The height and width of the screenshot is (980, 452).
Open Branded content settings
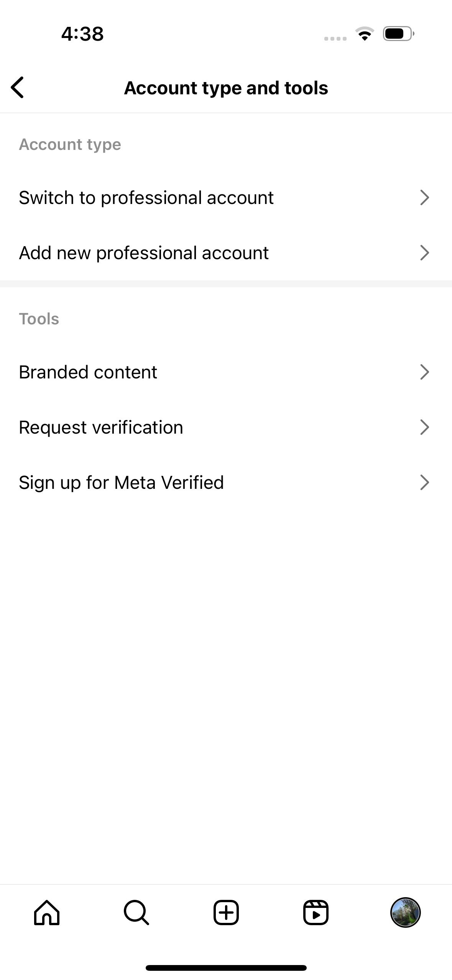pyautogui.click(x=88, y=372)
